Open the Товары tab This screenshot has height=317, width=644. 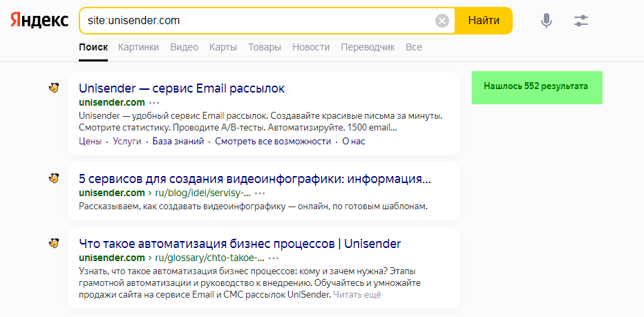(x=265, y=47)
